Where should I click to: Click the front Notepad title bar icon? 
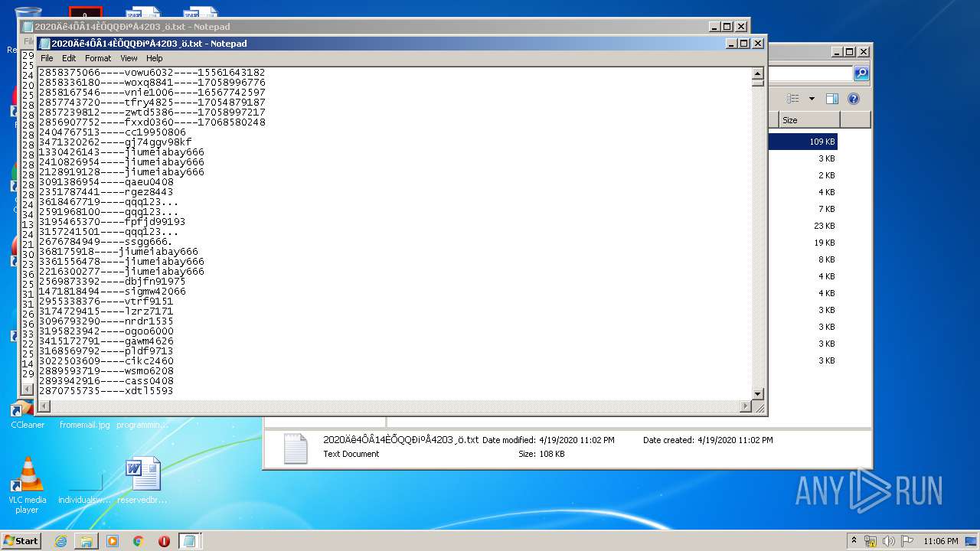click(x=44, y=44)
